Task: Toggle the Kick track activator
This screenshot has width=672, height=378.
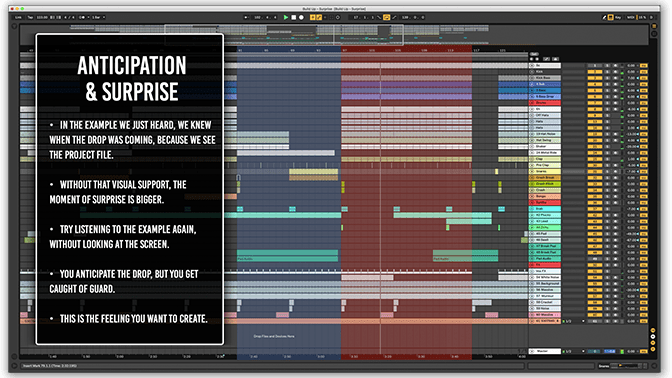Action: [594, 72]
